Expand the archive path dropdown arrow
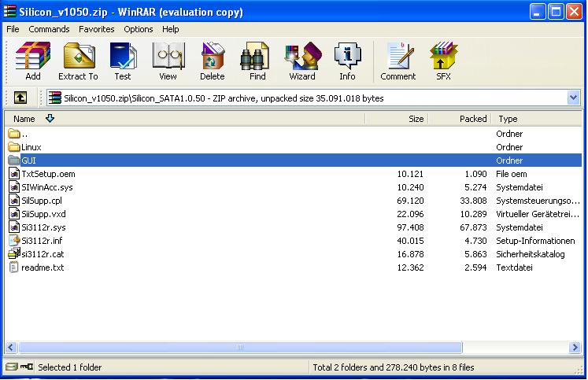The height and width of the screenshot is (380, 588). (x=573, y=98)
